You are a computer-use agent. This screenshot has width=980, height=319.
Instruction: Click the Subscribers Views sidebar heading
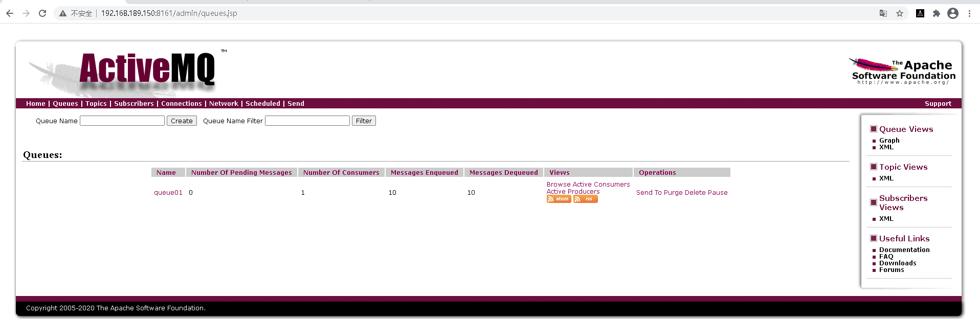point(903,202)
